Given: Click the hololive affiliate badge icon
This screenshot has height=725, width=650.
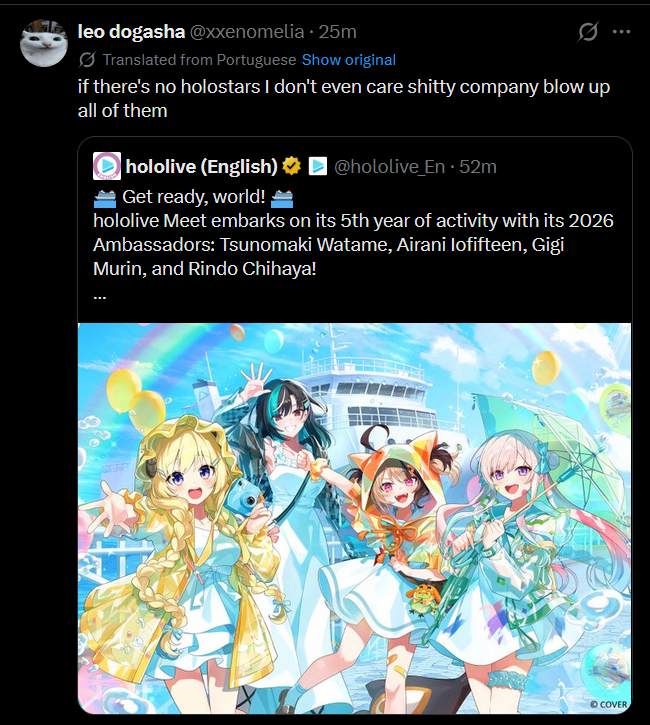Looking at the screenshot, I should pos(318,166).
